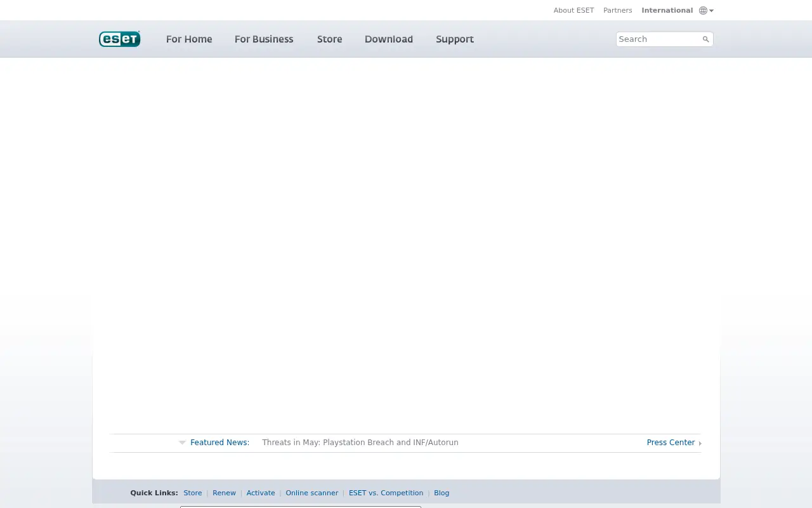Visit the Blog quick link
The width and height of the screenshot is (812, 508).
tap(442, 493)
